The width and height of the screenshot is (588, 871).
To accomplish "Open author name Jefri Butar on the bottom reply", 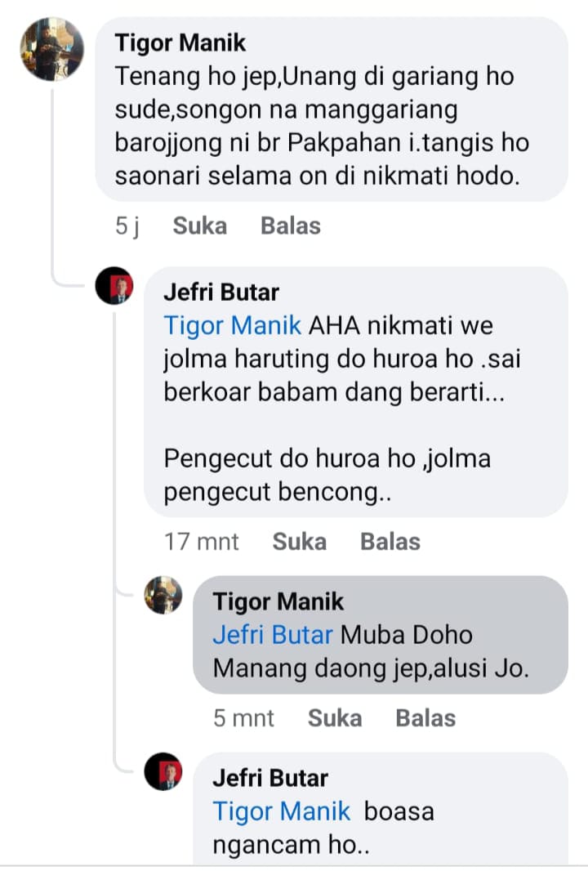I will tap(270, 778).
